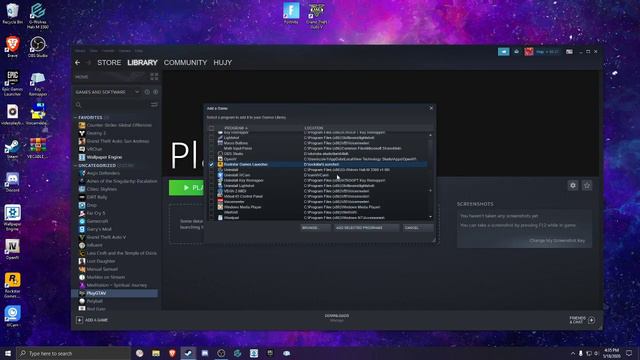The height and width of the screenshot is (360, 640).
Task: Click the Browse button in dialog
Action: [315, 228]
